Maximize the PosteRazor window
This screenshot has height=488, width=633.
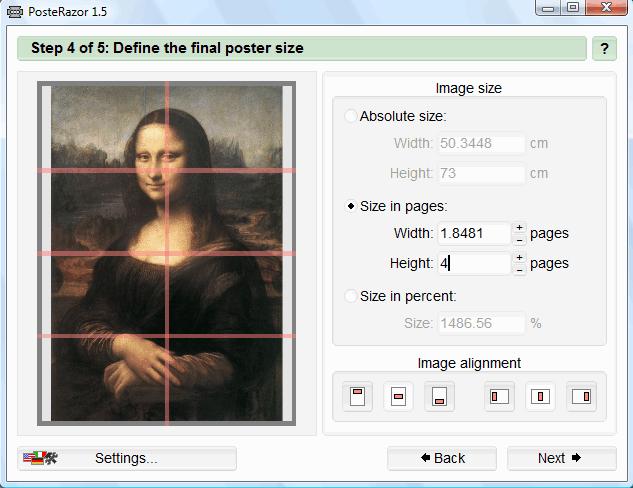click(572, 8)
